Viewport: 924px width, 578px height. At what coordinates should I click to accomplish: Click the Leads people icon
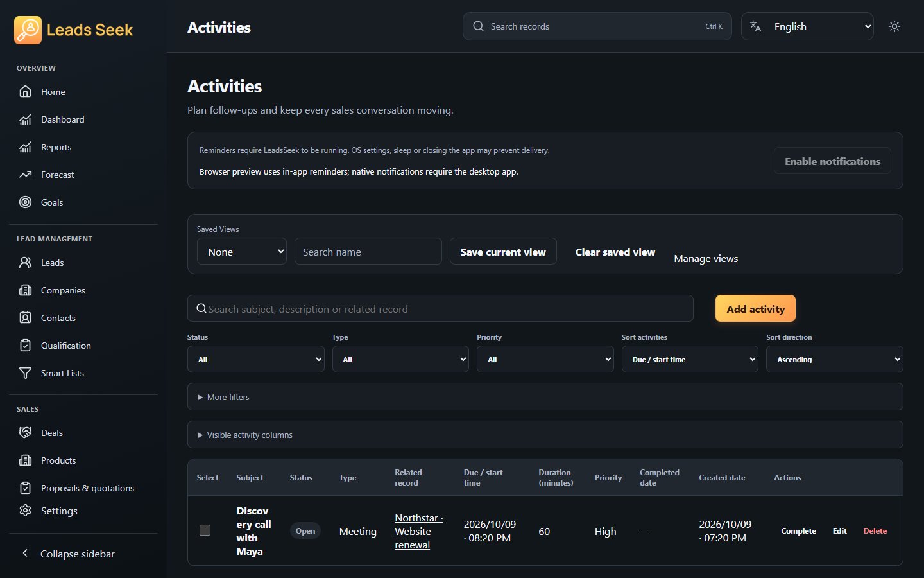click(x=25, y=263)
